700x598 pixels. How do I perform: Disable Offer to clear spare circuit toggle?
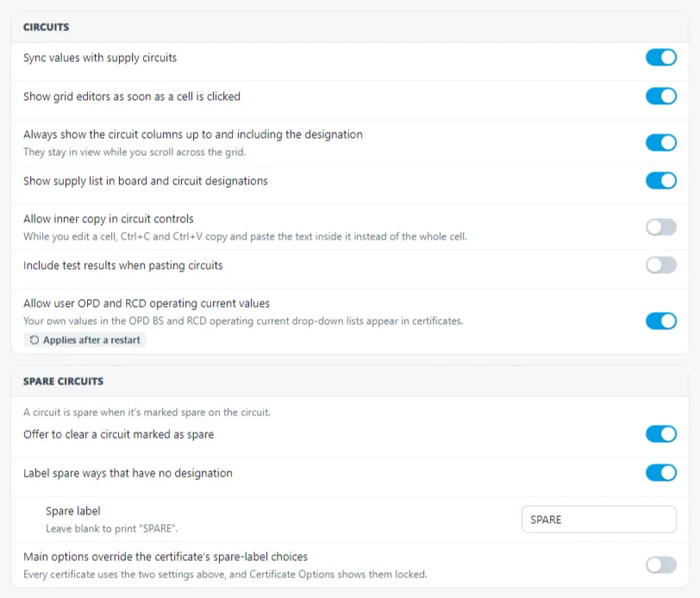coord(660,434)
